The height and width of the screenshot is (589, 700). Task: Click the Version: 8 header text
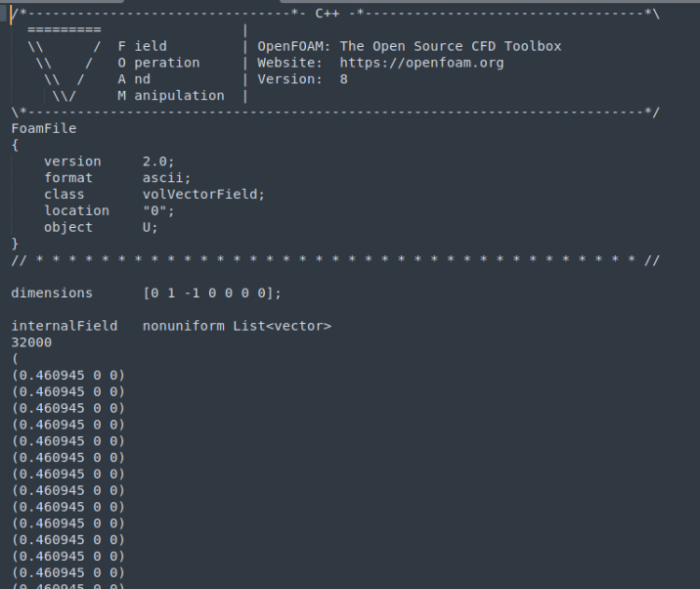coord(302,79)
